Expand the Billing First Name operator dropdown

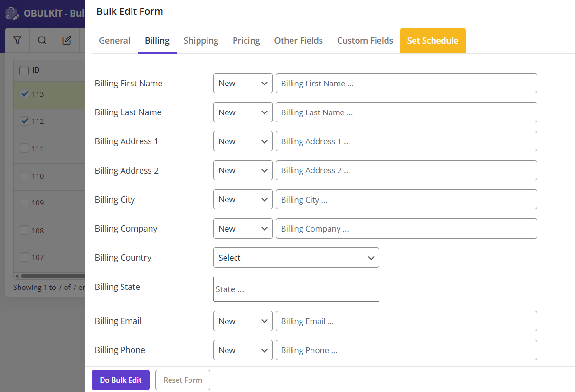coord(243,84)
